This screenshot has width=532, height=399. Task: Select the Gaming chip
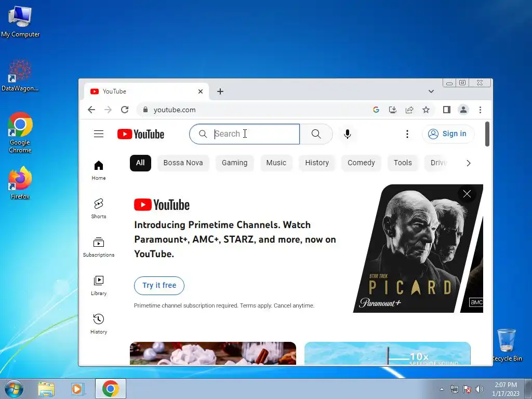coord(234,163)
